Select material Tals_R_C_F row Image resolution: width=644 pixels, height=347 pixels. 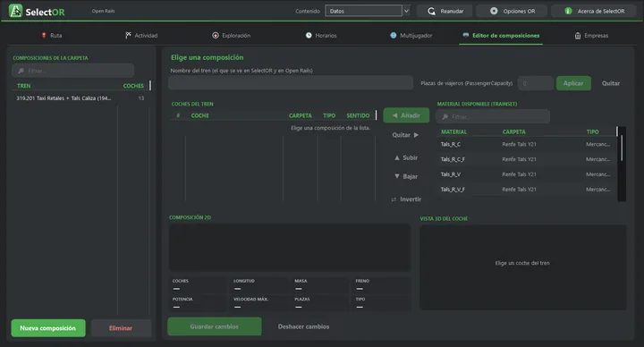(x=526, y=159)
